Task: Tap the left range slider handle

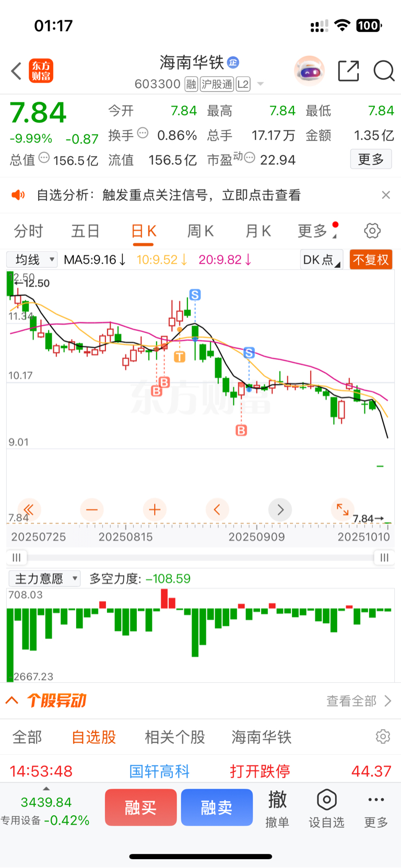Action: (17, 557)
